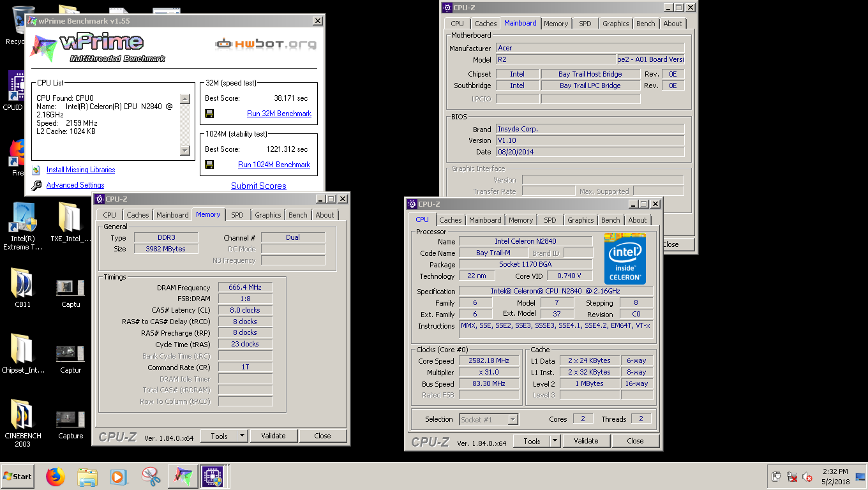Open Tools dropdown arrow in Memory CPU-Z window
This screenshot has width=868, height=490.
point(242,436)
